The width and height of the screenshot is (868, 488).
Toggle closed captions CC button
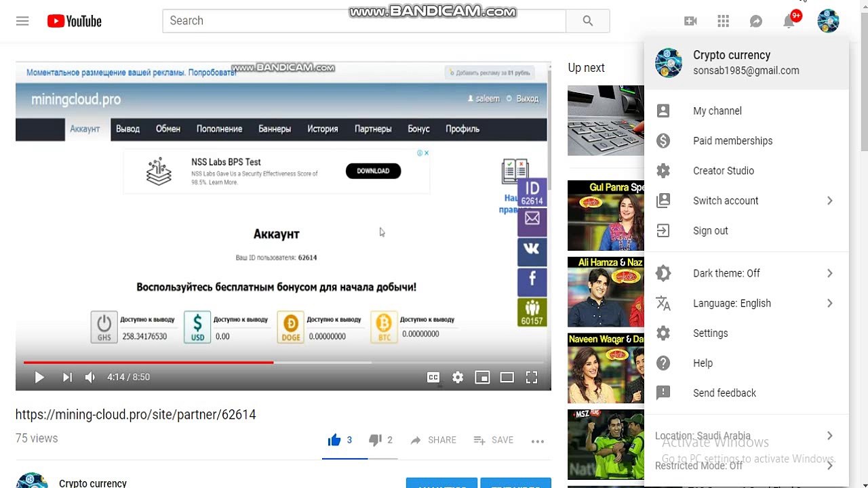433,378
